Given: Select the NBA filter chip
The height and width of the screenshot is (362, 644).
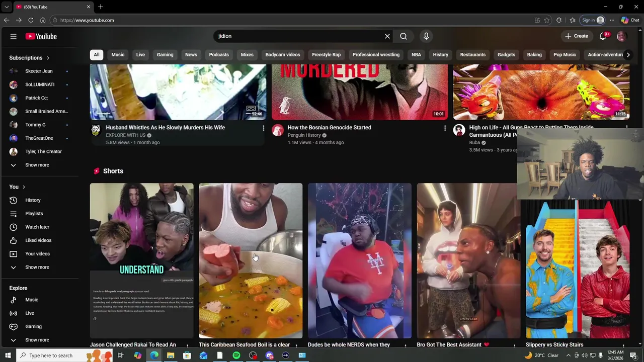Looking at the screenshot, I should point(416,55).
